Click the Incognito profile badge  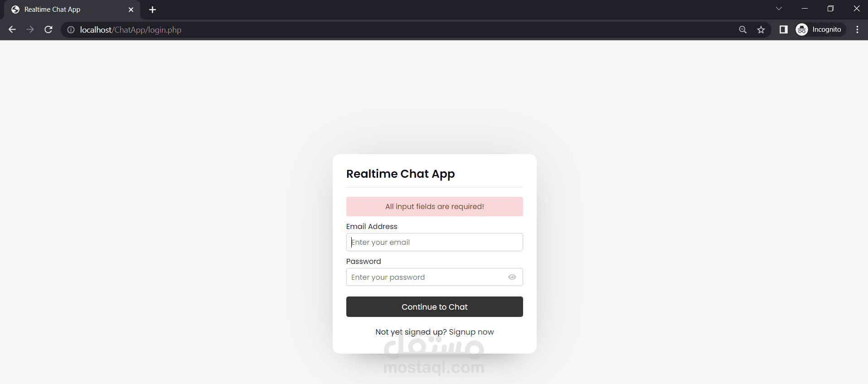tap(820, 29)
